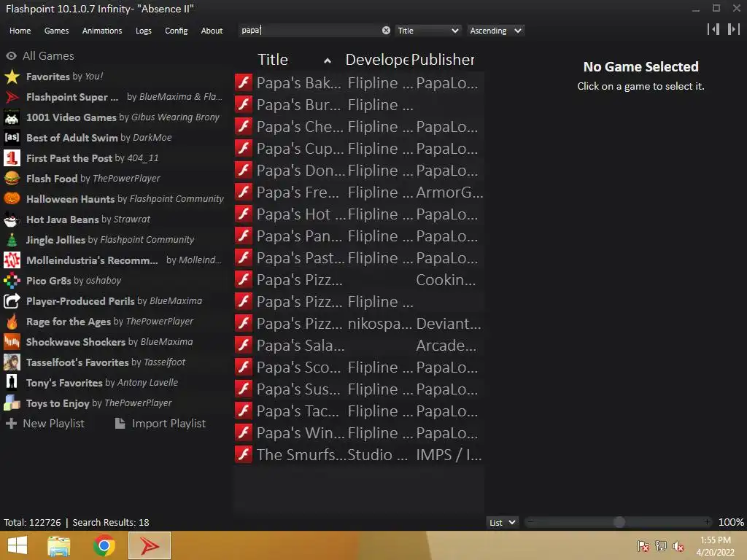Viewport: 747px width, 560px height.
Task: Select the Flashpoint Super playlist icon
Action: coord(12,97)
